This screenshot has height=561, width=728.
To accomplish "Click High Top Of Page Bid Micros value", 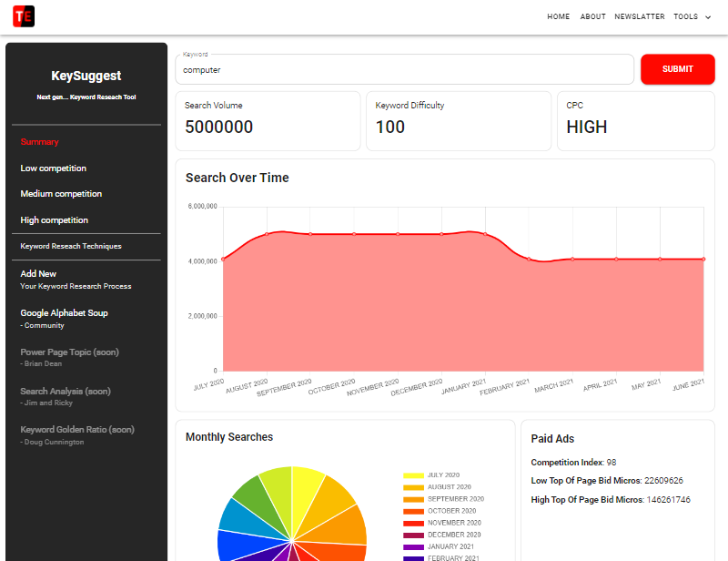I will 668,500.
